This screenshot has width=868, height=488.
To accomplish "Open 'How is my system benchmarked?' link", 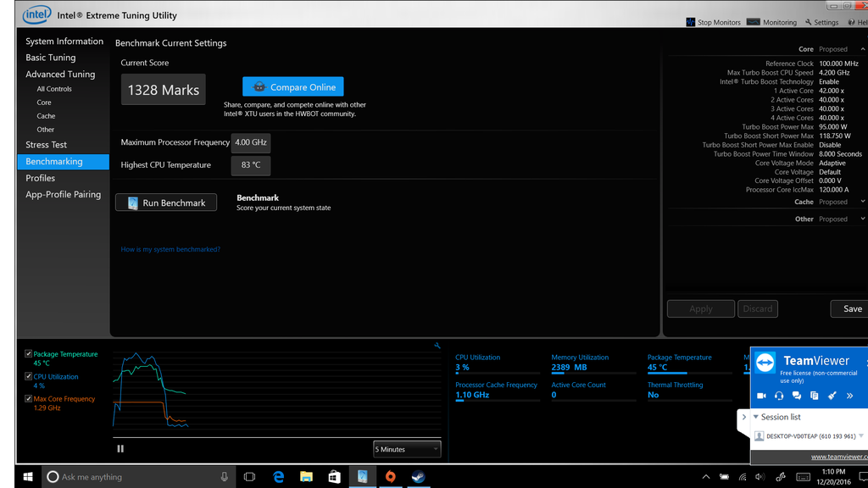I will click(170, 250).
